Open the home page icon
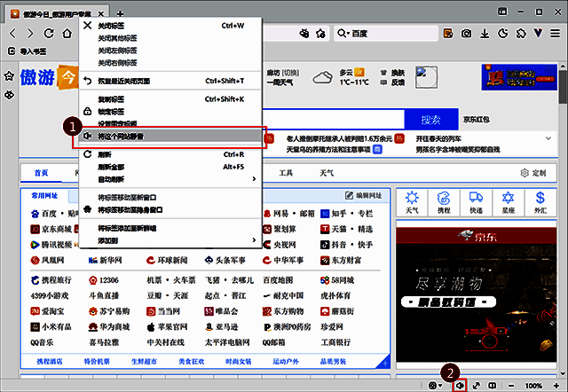568x392 pixels. (67, 34)
